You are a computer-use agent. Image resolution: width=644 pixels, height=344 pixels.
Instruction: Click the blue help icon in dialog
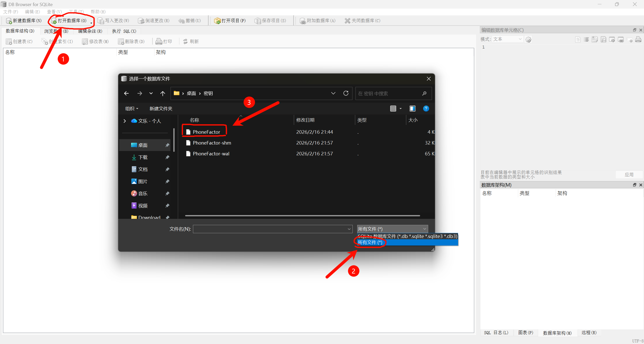[x=426, y=109]
